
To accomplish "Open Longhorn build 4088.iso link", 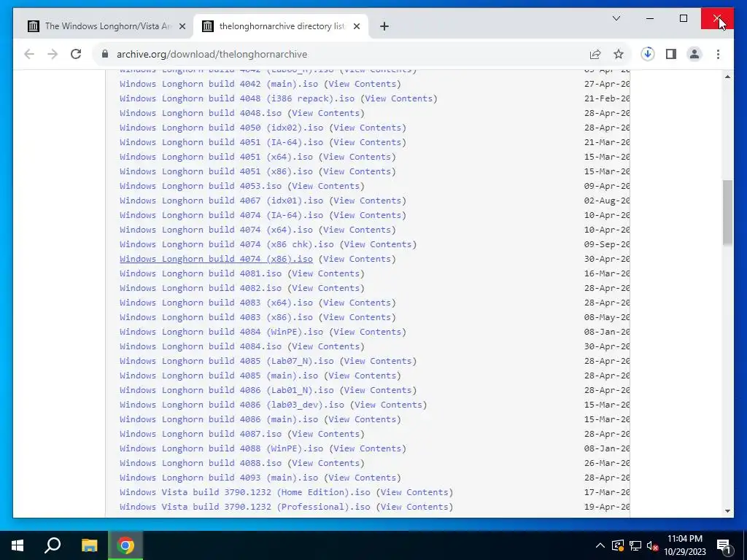I will pyautogui.click(x=201, y=463).
